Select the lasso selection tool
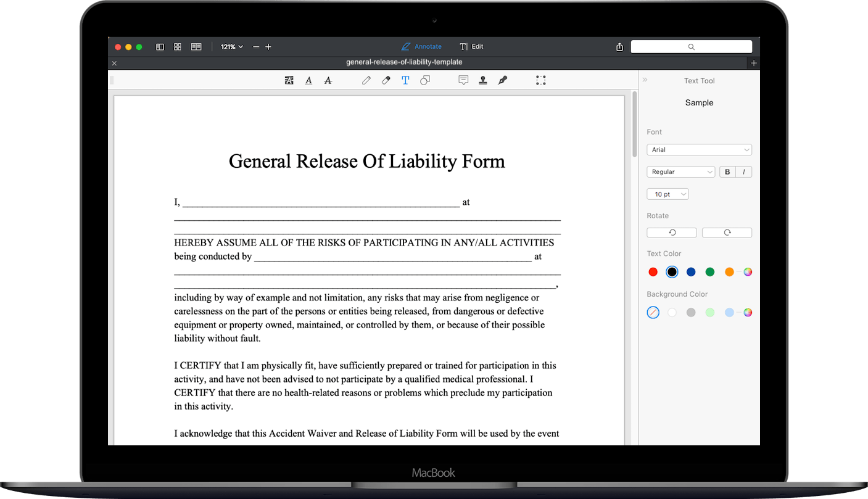Screen dimensions: 868x499 pyautogui.click(x=541, y=80)
